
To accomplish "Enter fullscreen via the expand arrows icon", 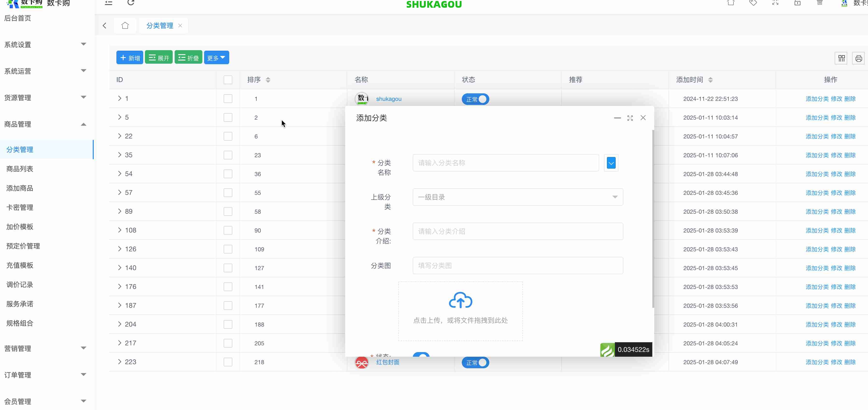I will coord(775,3).
